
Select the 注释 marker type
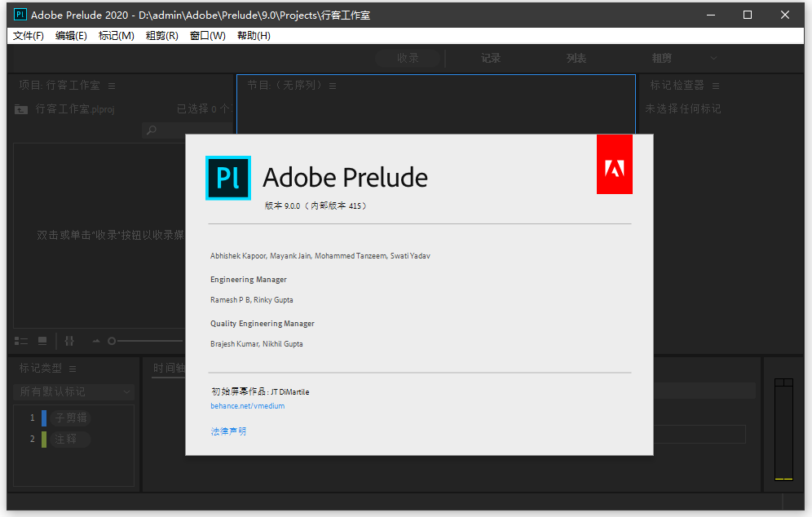point(71,440)
